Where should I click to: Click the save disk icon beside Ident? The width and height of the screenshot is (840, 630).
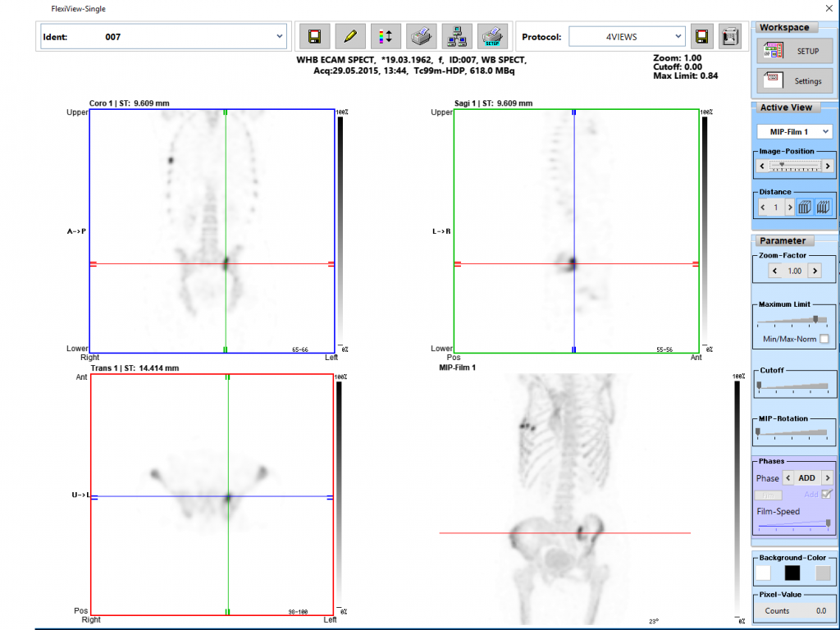tap(314, 36)
